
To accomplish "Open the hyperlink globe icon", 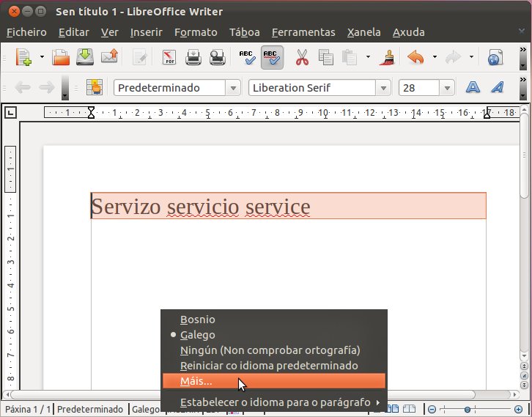I will click(x=495, y=57).
